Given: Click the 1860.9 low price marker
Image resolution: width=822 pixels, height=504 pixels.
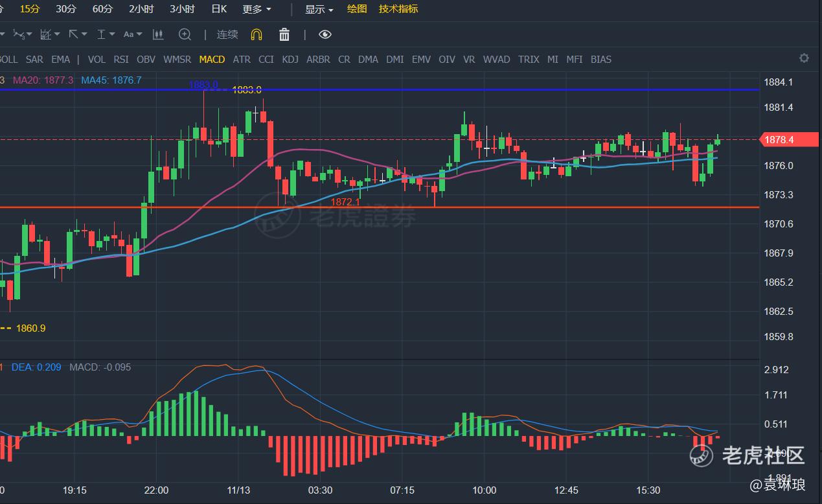Looking at the screenshot, I should pos(30,328).
